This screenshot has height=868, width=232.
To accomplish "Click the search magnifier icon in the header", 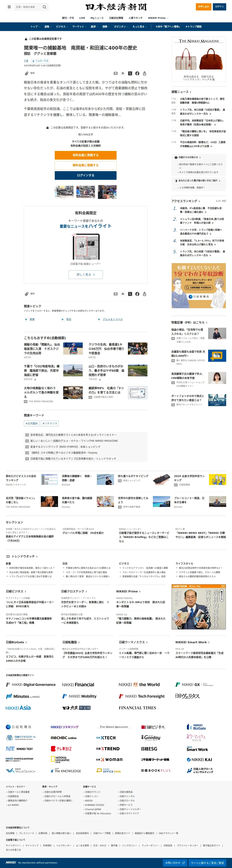I will [44, 7].
